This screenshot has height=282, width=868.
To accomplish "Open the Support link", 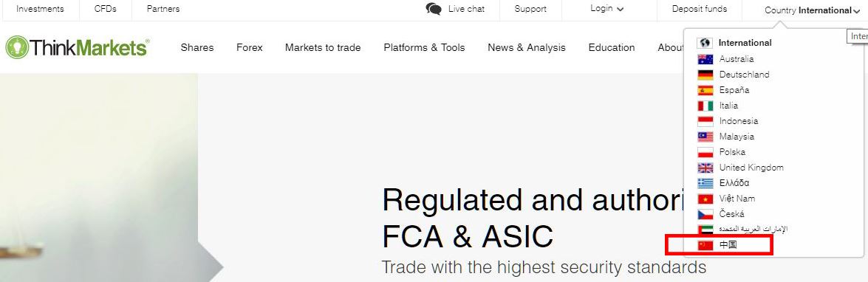I will point(530,9).
